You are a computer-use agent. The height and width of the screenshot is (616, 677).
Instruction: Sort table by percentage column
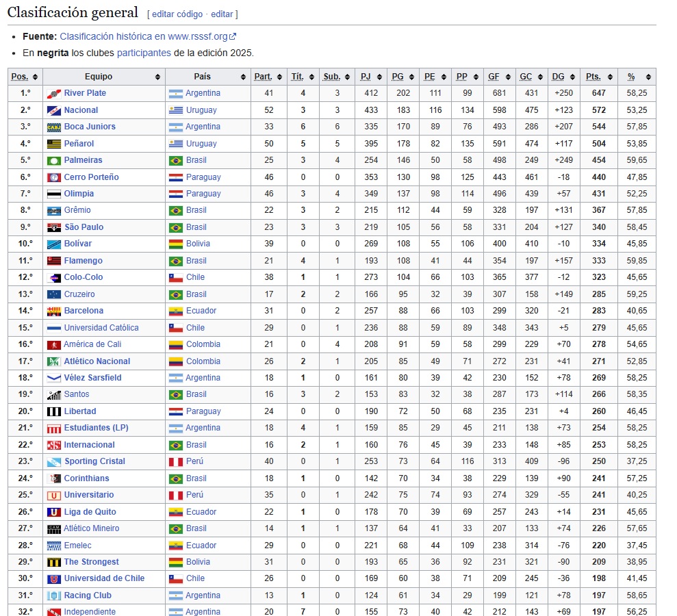[x=648, y=77]
